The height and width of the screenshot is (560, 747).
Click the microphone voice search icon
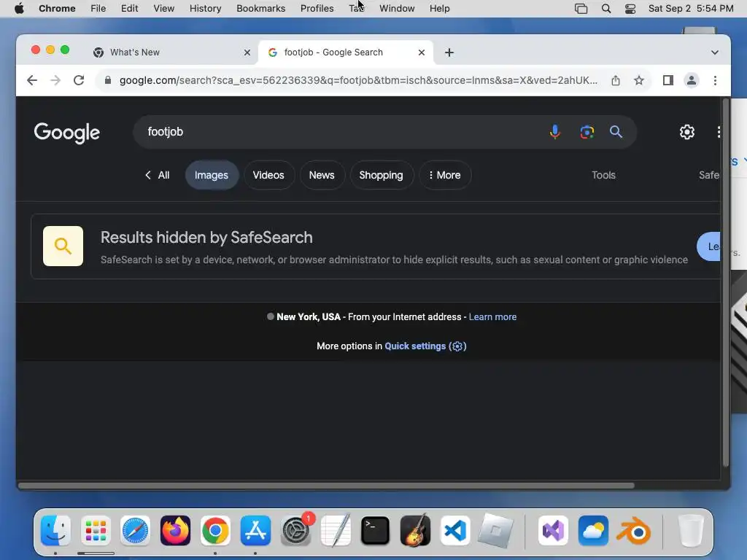[555, 132]
